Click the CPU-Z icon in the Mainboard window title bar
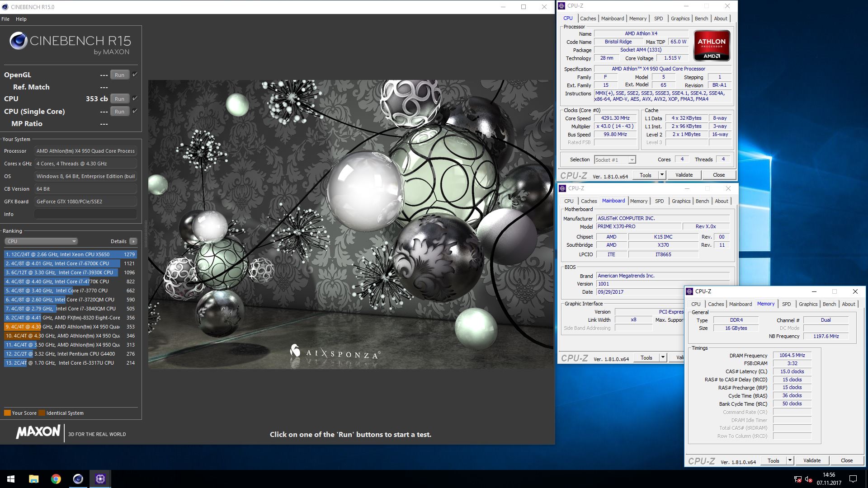This screenshot has height=488, width=868. click(562, 188)
